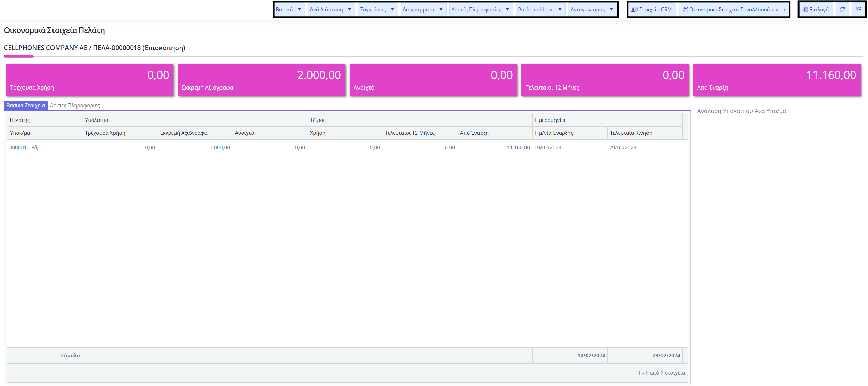
Task: Click the Ανοιχτό column header
Action: coord(270,133)
